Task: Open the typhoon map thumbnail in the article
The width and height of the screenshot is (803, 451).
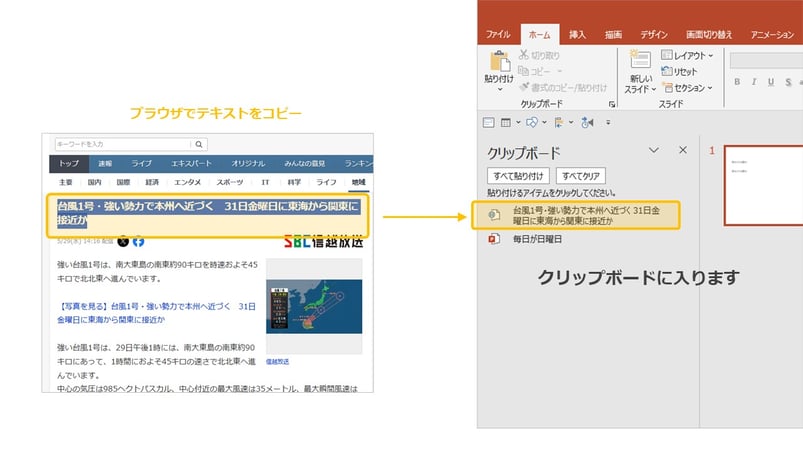Action: point(314,306)
